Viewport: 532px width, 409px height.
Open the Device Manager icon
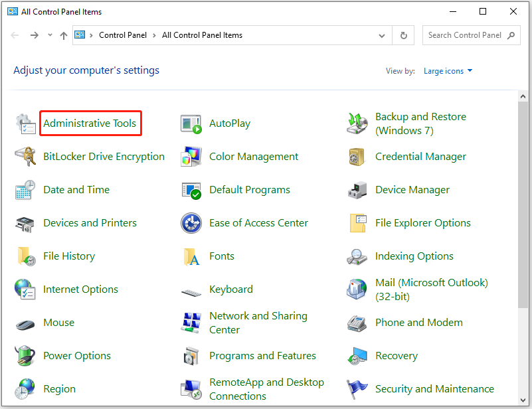coord(357,190)
